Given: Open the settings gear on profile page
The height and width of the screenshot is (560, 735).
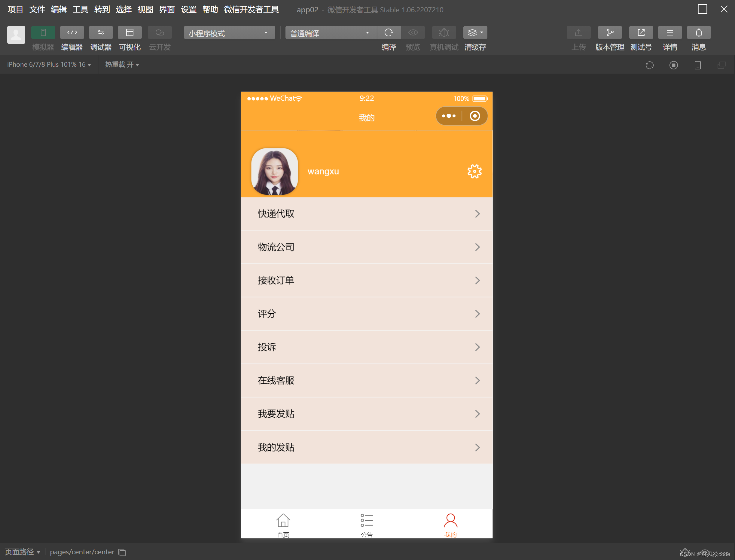Looking at the screenshot, I should [x=474, y=171].
